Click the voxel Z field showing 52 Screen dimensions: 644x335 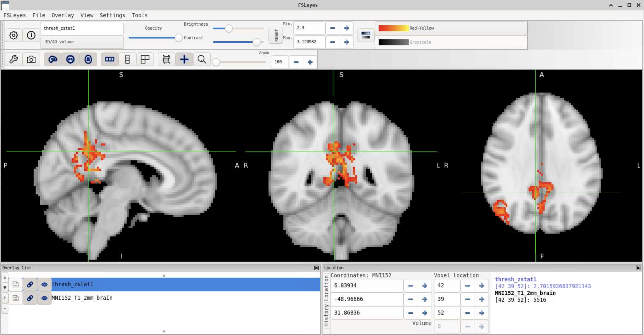pyautogui.click(x=447, y=313)
